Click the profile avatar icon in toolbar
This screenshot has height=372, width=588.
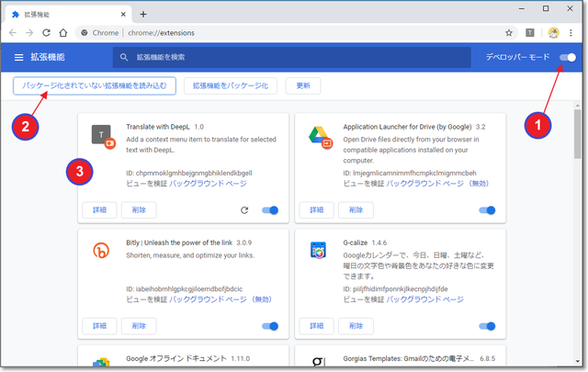tap(554, 33)
